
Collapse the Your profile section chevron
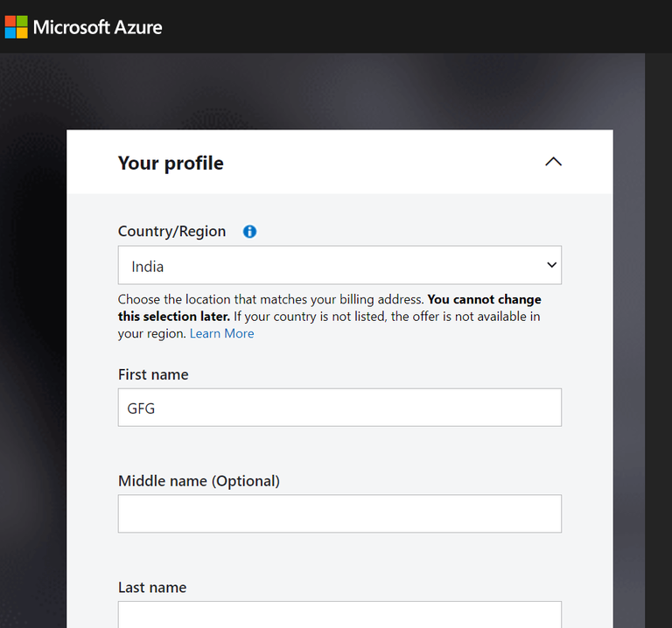click(x=553, y=162)
